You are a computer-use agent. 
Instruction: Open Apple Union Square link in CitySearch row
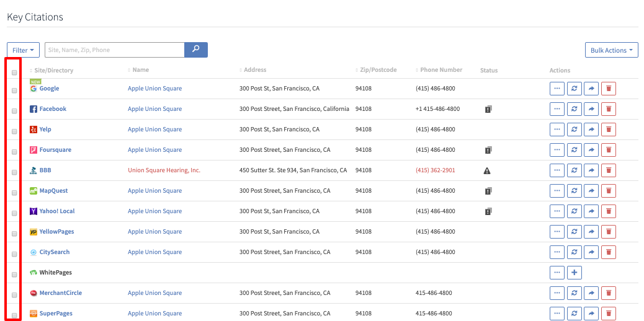pyautogui.click(x=155, y=252)
